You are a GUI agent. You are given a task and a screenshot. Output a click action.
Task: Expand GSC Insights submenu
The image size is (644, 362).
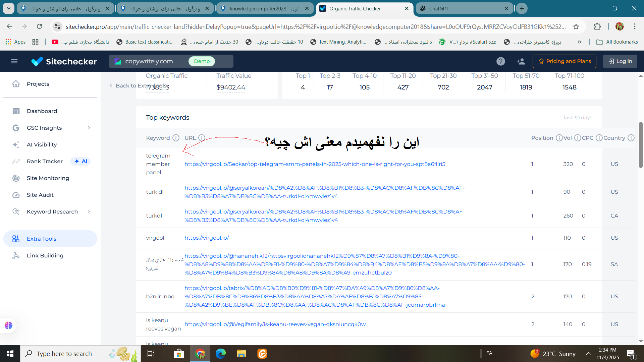89,128
